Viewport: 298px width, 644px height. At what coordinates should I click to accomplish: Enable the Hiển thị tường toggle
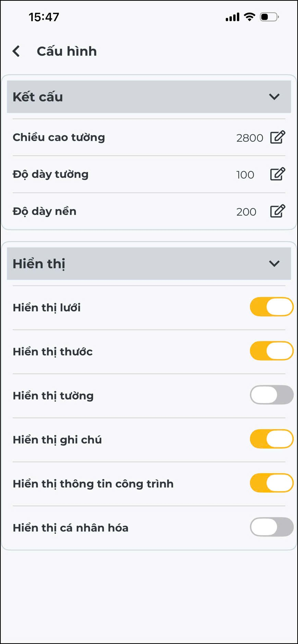[272, 395]
